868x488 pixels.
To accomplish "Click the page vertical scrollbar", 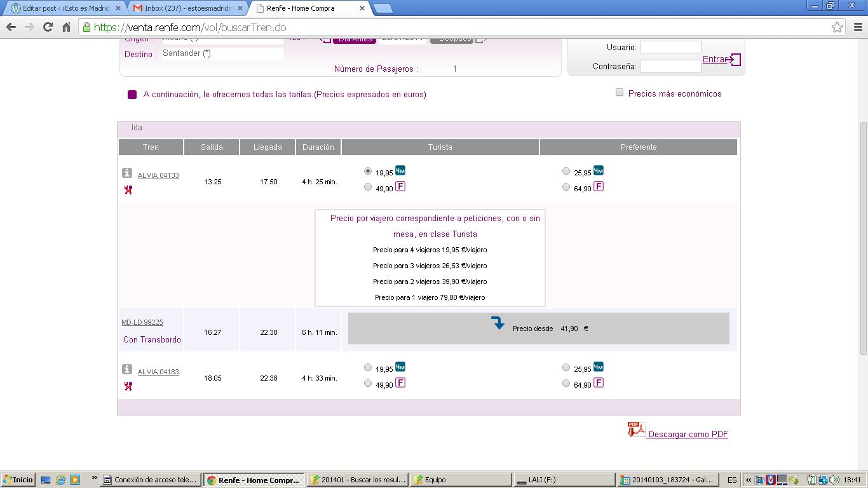I will click(863, 238).
